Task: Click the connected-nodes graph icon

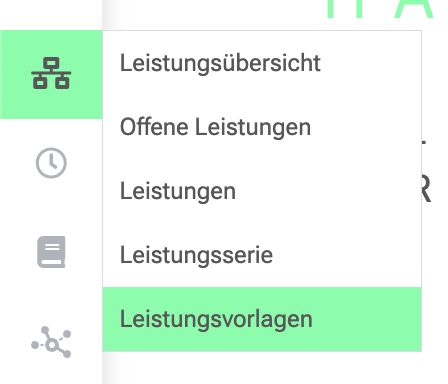Action: [51, 342]
